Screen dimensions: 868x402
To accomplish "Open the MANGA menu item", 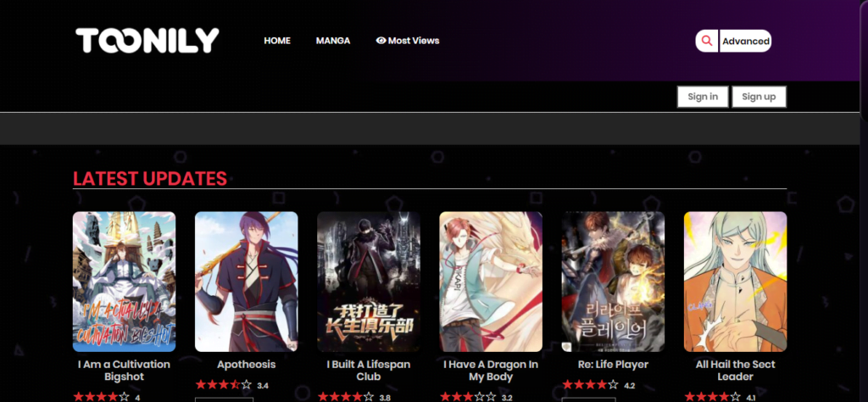I will [333, 41].
